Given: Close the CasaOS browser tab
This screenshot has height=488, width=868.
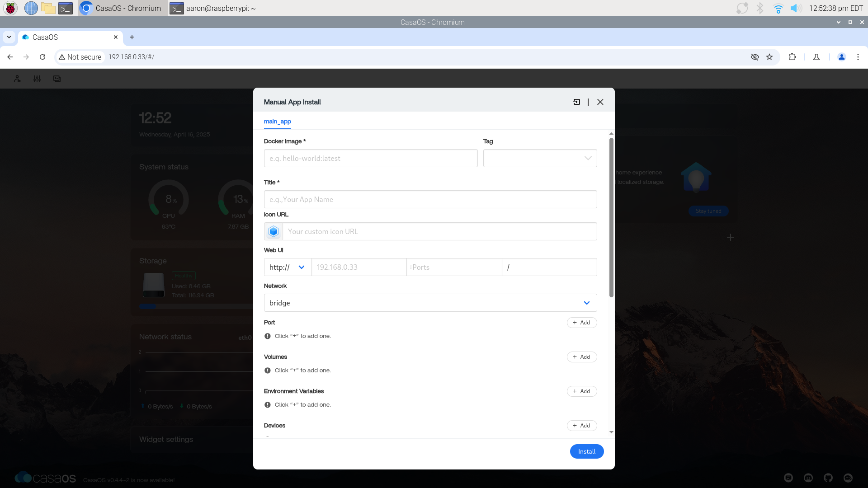Looking at the screenshot, I should point(116,37).
